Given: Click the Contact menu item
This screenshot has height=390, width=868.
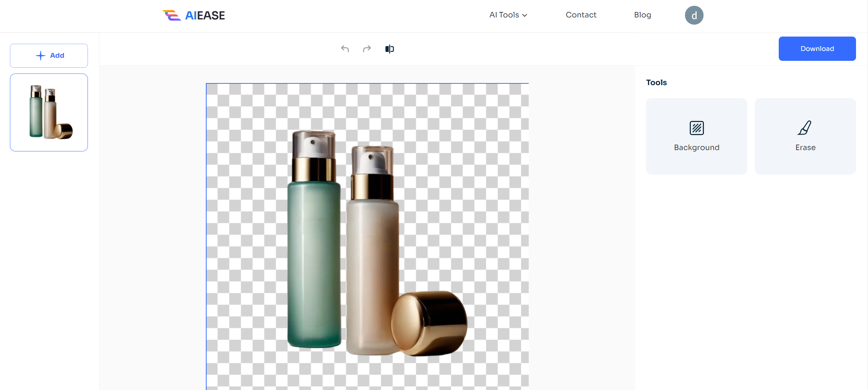Looking at the screenshot, I should pyautogui.click(x=581, y=15).
